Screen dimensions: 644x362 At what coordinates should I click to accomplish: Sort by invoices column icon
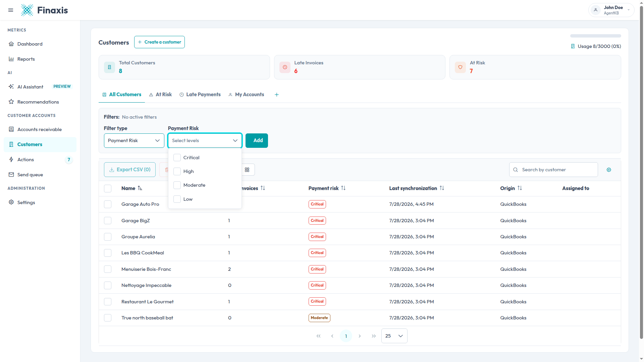tap(263, 188)
